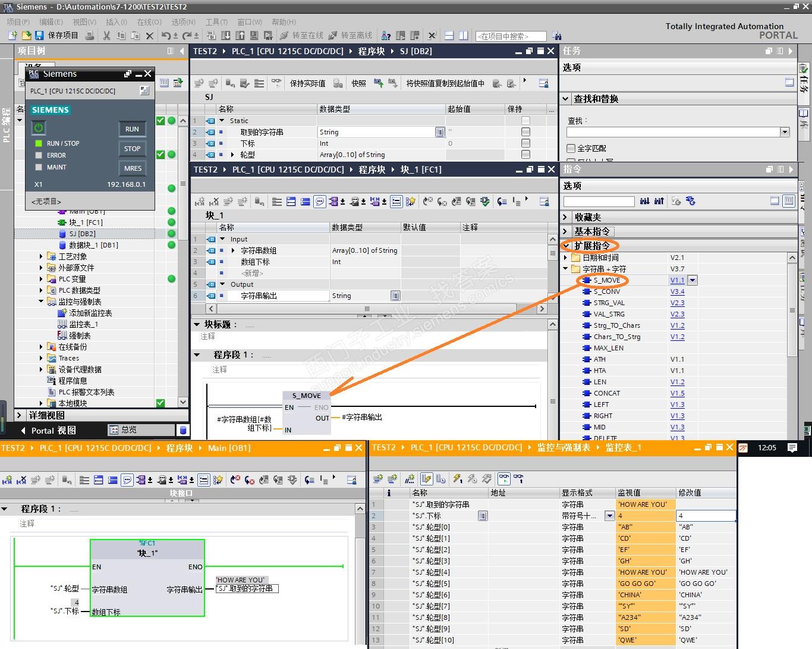812x649 pixels.
Task: Click the V3.4 version link for S_CONV
Action: click(x=677, y=291)
